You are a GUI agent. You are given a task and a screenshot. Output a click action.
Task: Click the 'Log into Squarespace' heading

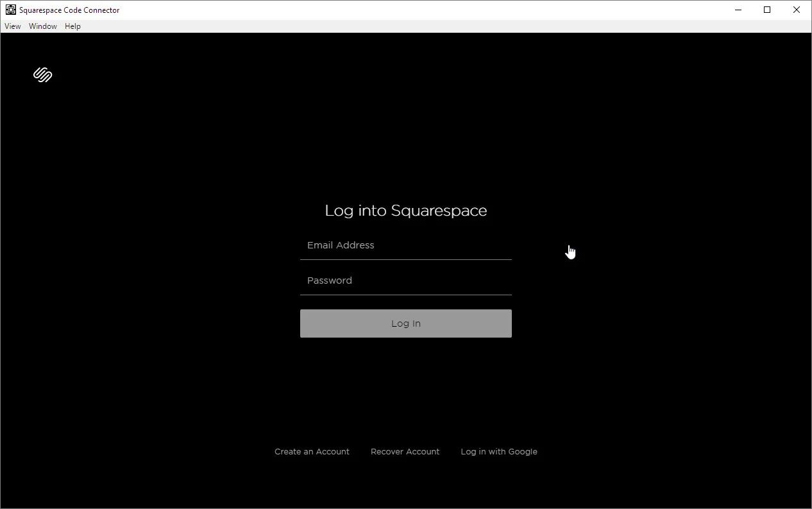coord(406,211)
